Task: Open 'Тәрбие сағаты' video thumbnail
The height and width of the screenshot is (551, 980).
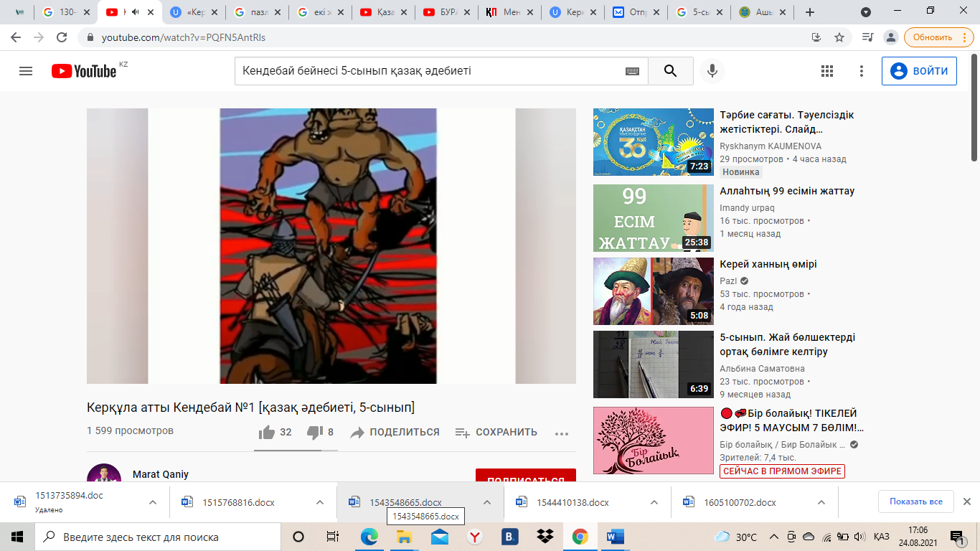Action: (x=654, y=142)
